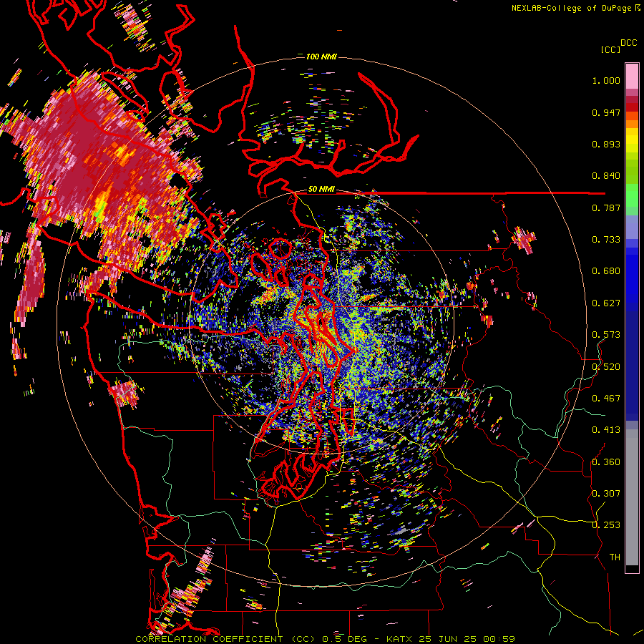Viewport: 644px width, 644px height.
Task: Click the 0.5 DEG elevation text
Action: (346, 639)
